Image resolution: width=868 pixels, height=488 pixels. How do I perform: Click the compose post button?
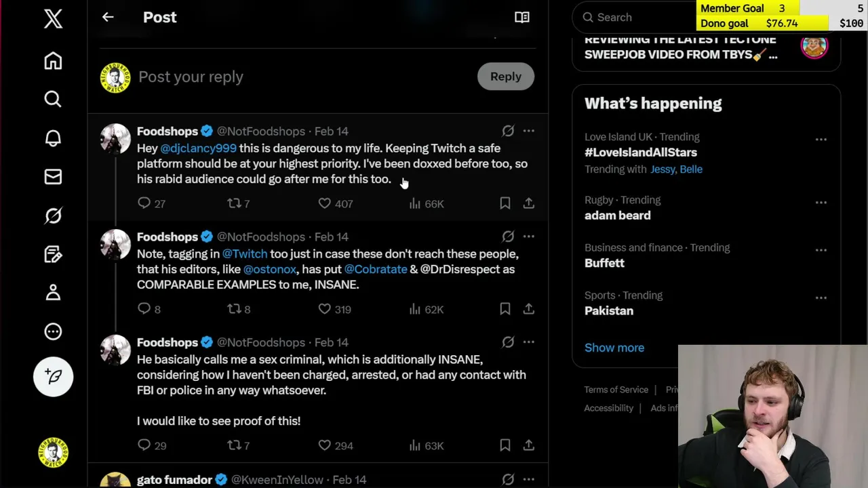pyautogui.click(x=53, y=376)
